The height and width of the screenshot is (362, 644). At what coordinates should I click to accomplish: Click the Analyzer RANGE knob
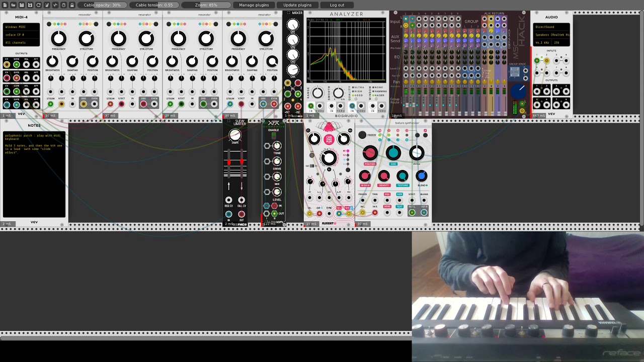[317, 93]
